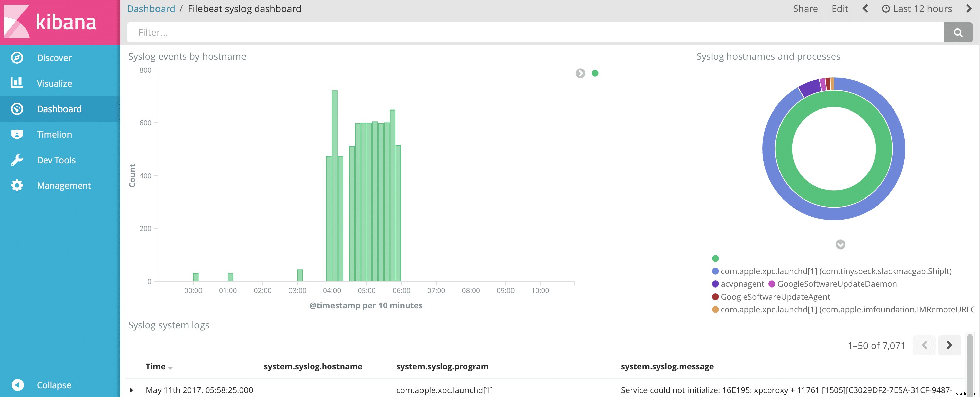Click the Timelion bear icon
The image size is (980, 397).
point(17,134)
